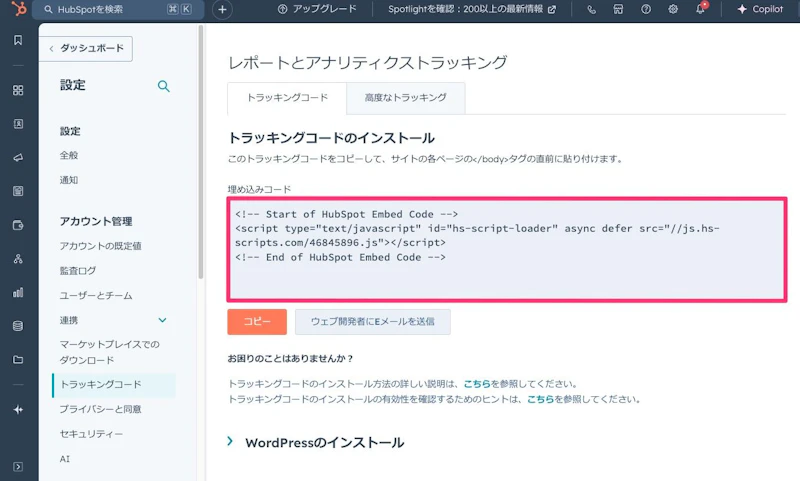Open プライバシーと同意
The width and height of the screenshot is (800, 481).
(101, 409)
